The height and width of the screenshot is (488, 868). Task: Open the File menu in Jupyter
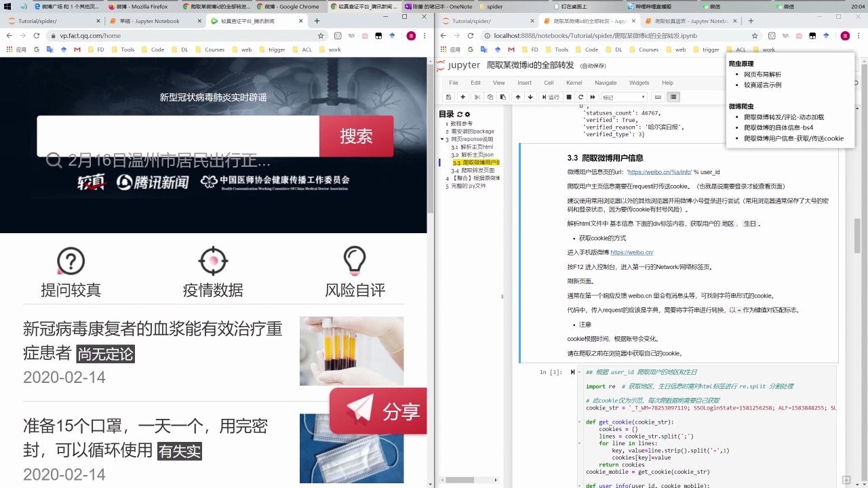(x=454, y=83)
